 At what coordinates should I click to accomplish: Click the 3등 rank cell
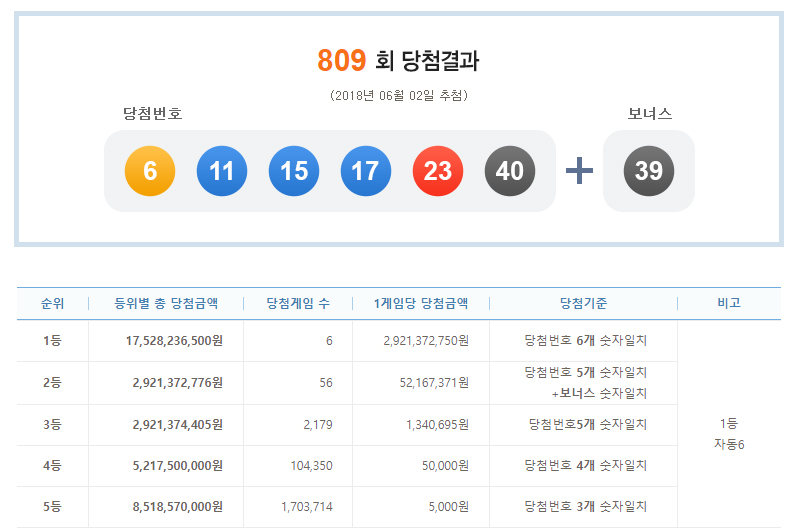coord(52,425)
